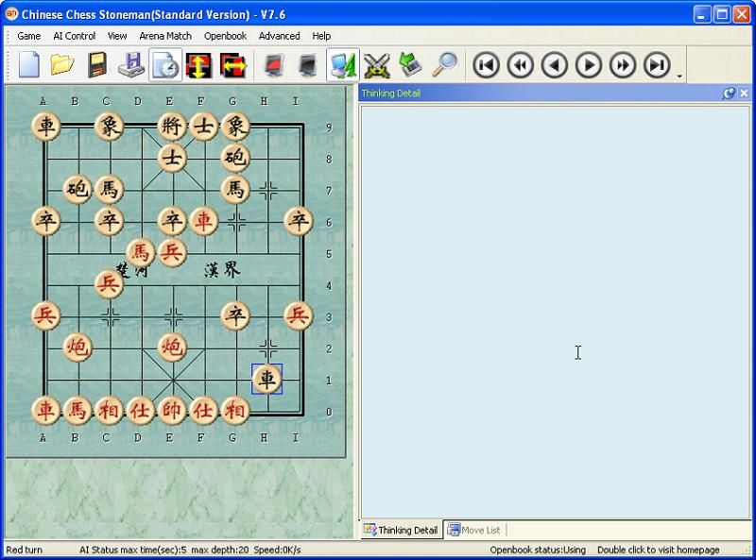Toggle pin on Thinking Detail panel
This screenshot has height=560, width=756.
pyautogui.click(x=729, y=93)
